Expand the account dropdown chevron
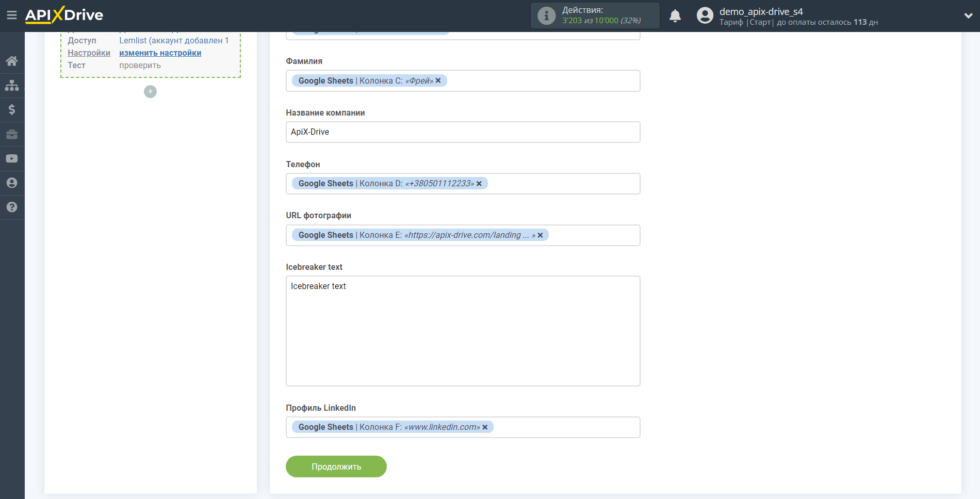Screen dimensions: 980x499 [x=968, y=16]
